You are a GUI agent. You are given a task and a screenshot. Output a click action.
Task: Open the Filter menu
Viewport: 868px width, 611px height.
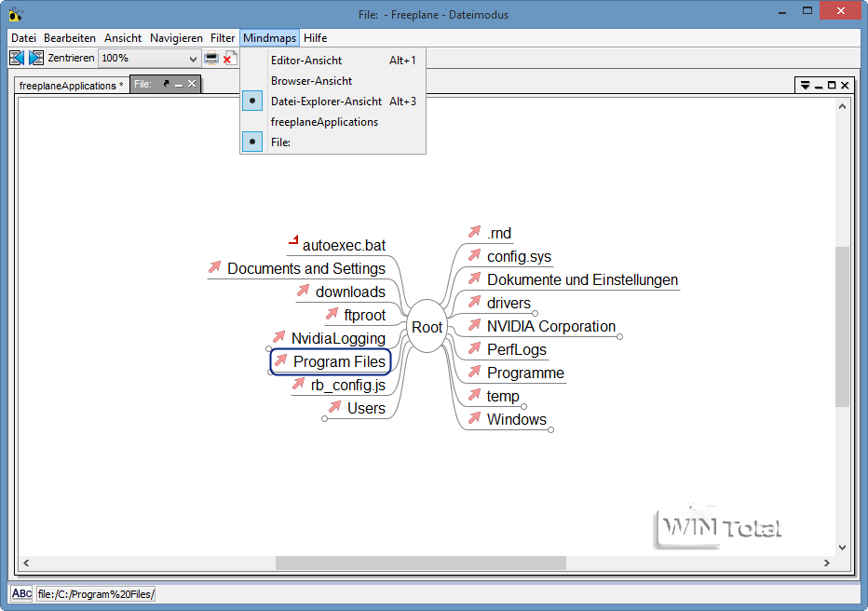point(223,38)
